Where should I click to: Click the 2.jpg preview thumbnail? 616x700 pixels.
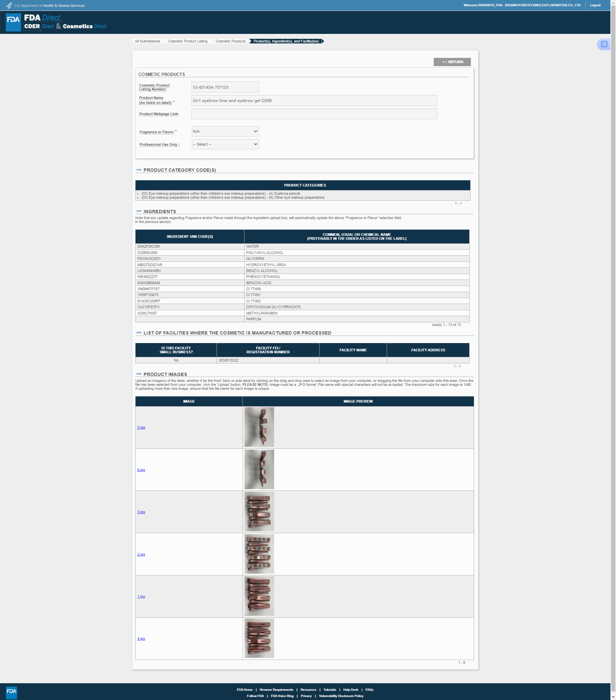259,554
